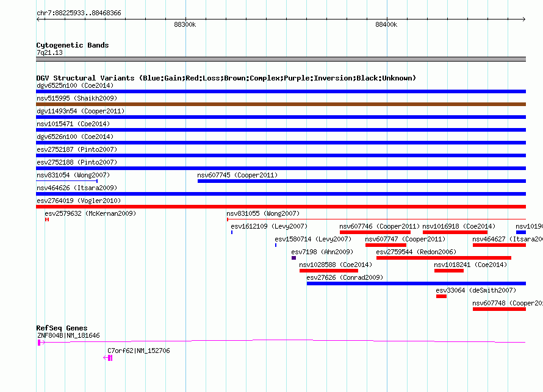This screenshot has width=543, height=392.
Task: Click the nsv607745 (Cooper2011) blue bar
Action: coord(362,181)
